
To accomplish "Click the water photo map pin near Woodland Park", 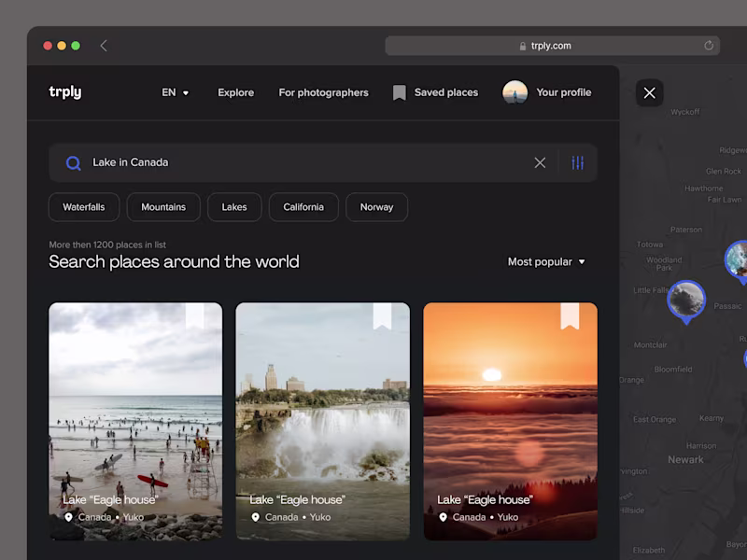I will click(x=737, y=261).
